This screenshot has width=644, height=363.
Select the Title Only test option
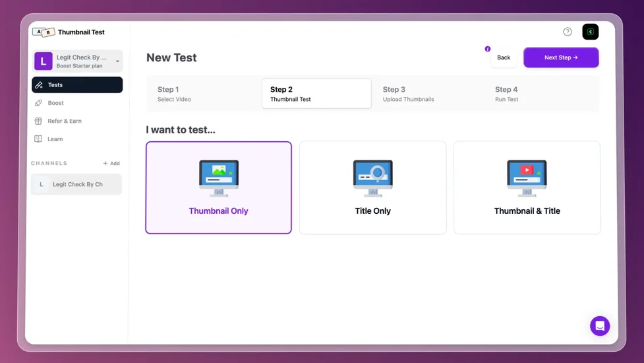372,187
